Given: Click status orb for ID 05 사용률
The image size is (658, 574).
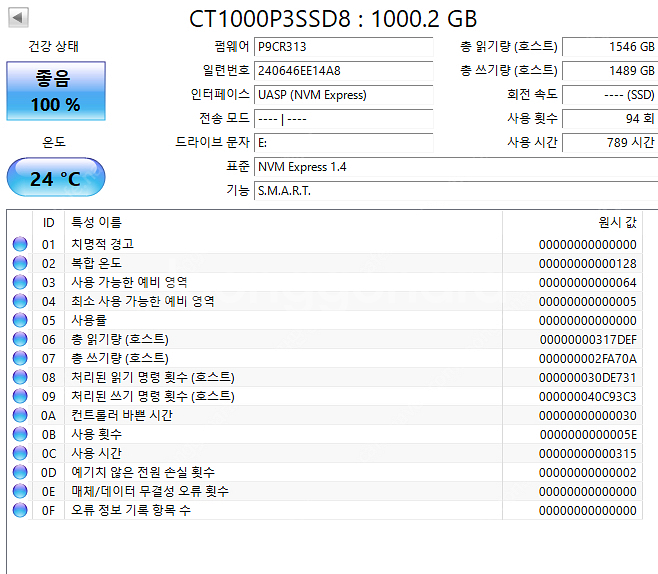Looking at the screenshot, I should coord(20,320).
